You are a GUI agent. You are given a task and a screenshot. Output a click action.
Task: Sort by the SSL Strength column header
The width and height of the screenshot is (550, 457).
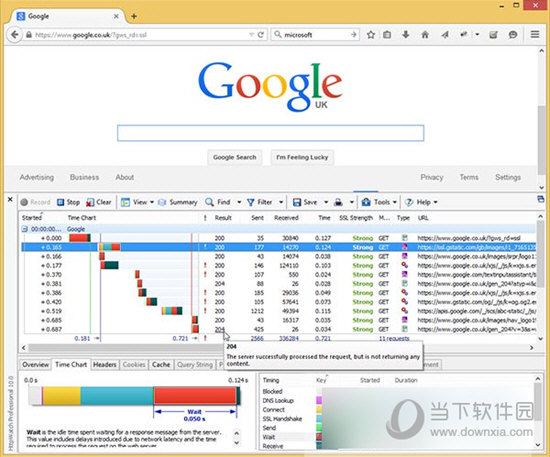tap(356, 218)
